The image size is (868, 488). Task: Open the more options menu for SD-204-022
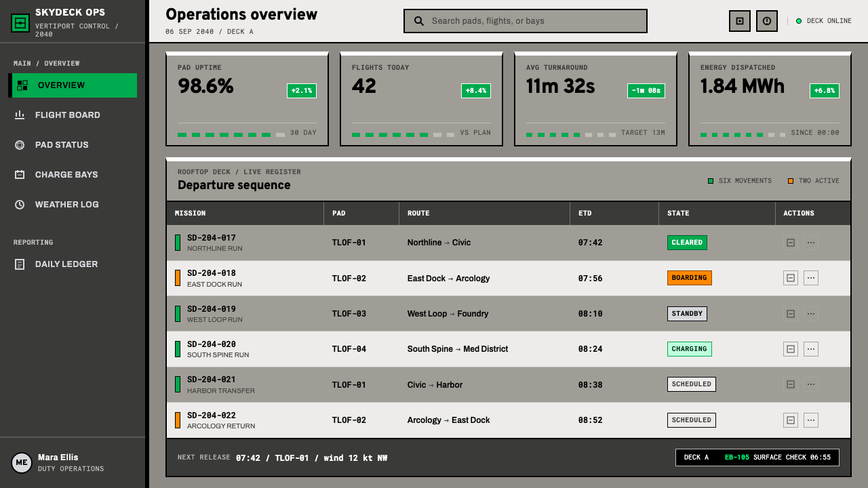tap(811, 420)
